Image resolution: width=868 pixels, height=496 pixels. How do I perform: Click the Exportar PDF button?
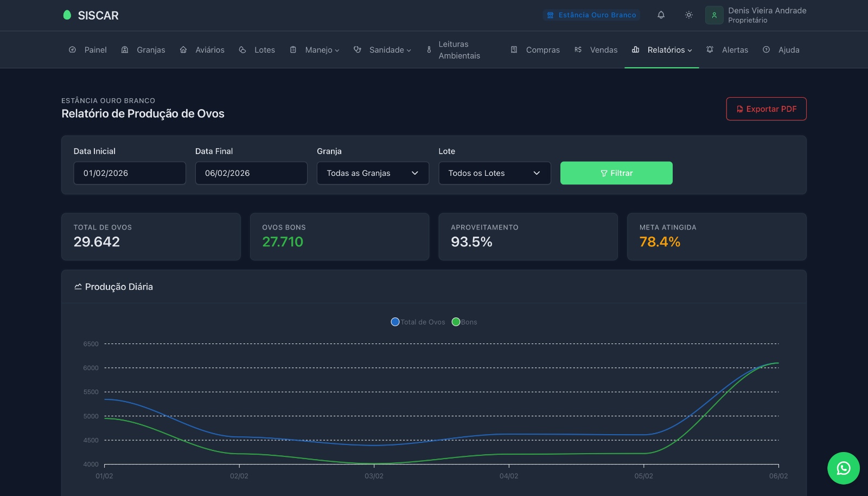[x=766, y=109]
